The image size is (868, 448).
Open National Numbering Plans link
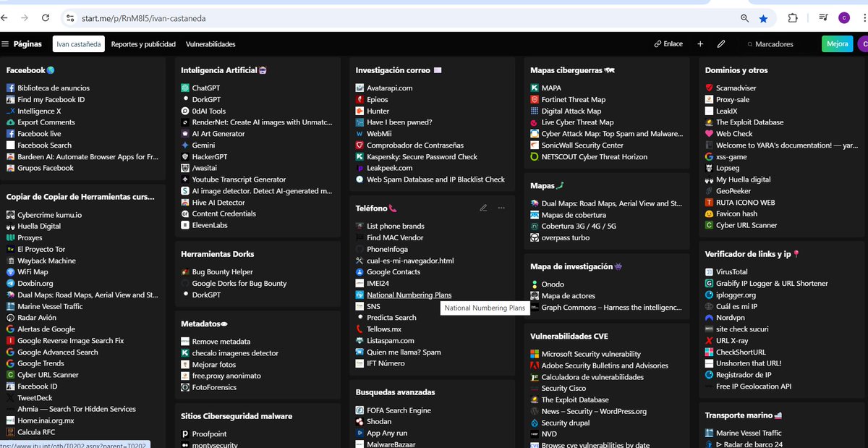(409, 295)
